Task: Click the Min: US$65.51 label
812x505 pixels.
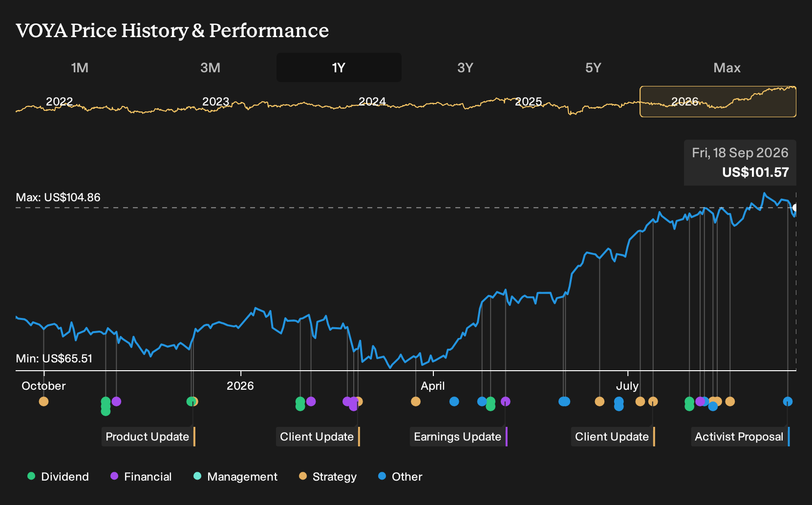Action: click(54, 358)
